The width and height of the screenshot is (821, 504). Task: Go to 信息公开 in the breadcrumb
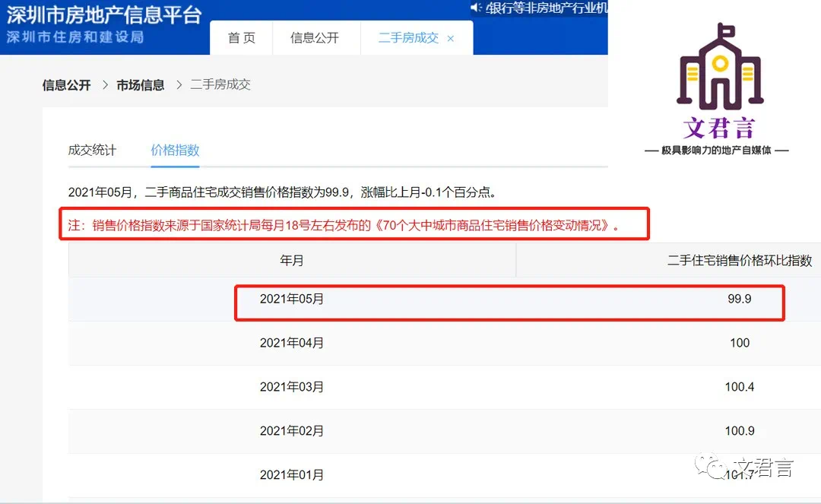tap(66, 85)
